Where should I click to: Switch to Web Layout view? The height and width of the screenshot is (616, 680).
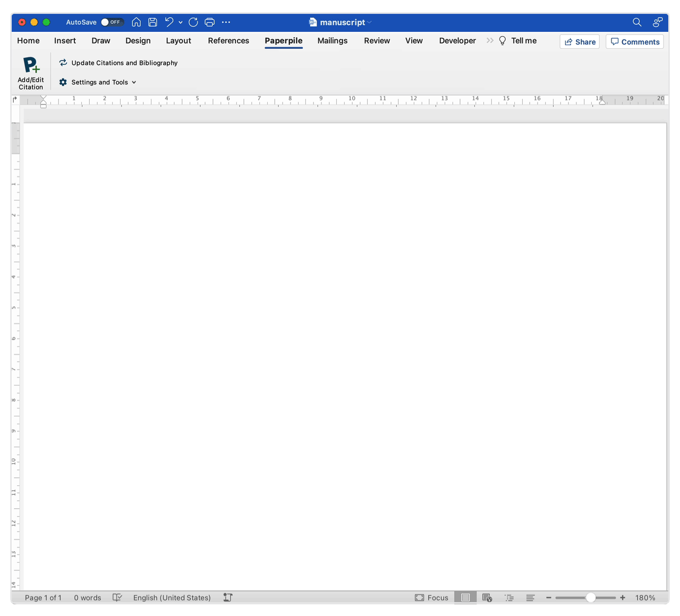coord(487,597)
